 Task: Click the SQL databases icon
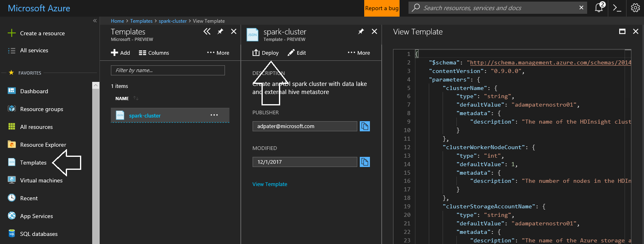tap(12, 233)
